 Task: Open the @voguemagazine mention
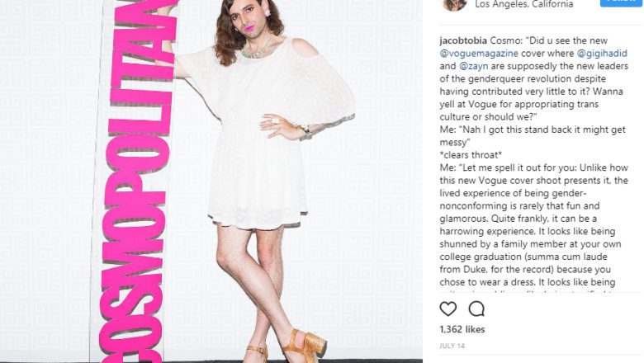479,54
